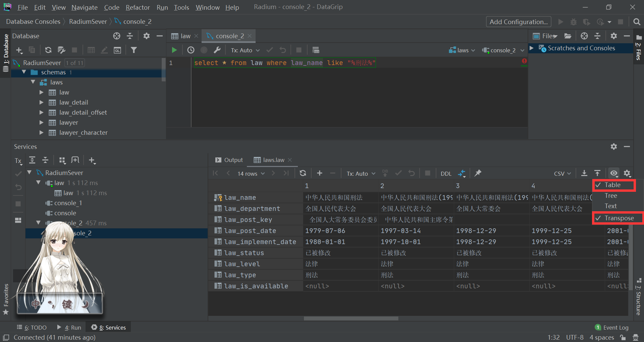Switch to the law editor tab

[x=185, y=36]
